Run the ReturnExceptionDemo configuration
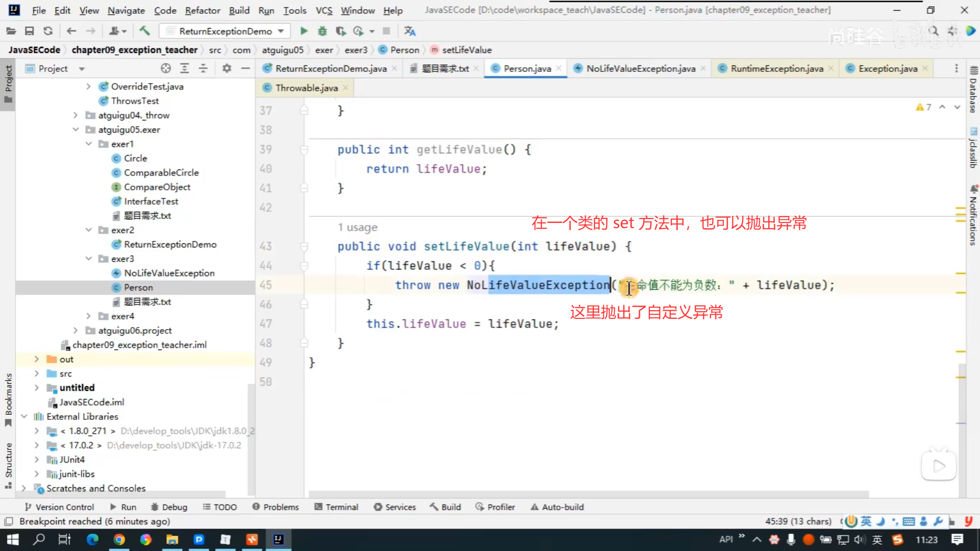The width and height of the screenshot is (980, 551). [304, 31]
